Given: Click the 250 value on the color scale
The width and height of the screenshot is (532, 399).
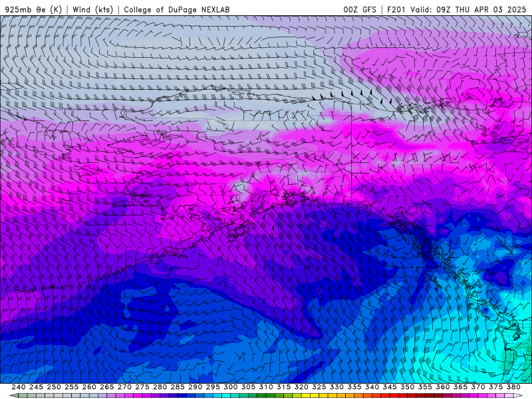Looking at the screenshot, I should (54, 387).
